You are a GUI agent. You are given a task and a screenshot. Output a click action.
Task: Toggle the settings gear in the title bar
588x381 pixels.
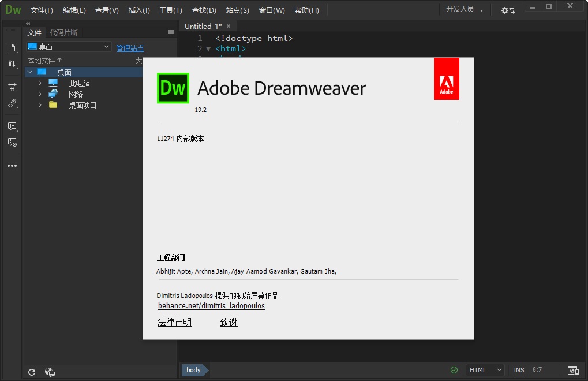click(x=504, y=10)
